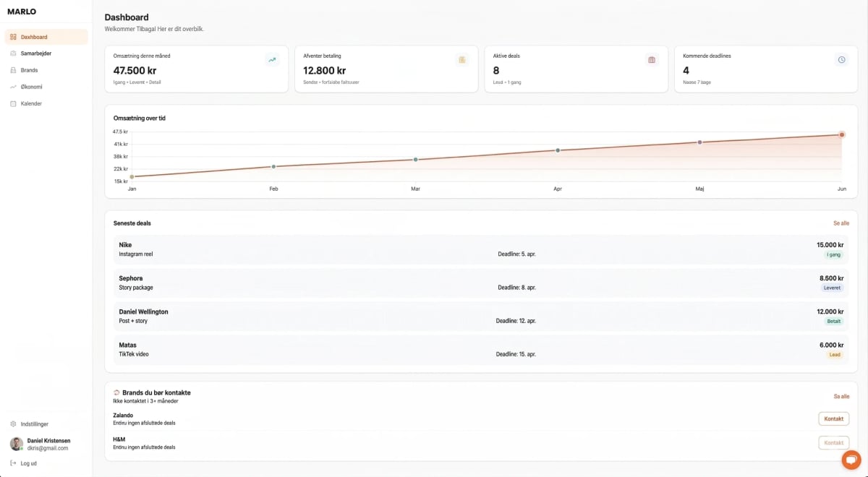868x477 pixels.
Task: Click the Kalender calendar icon
Action: coord(12,103)
